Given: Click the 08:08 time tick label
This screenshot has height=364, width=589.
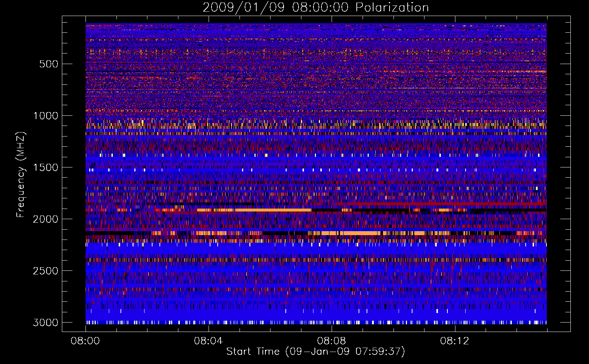Looking at the screenshot, I should point(332,341).
